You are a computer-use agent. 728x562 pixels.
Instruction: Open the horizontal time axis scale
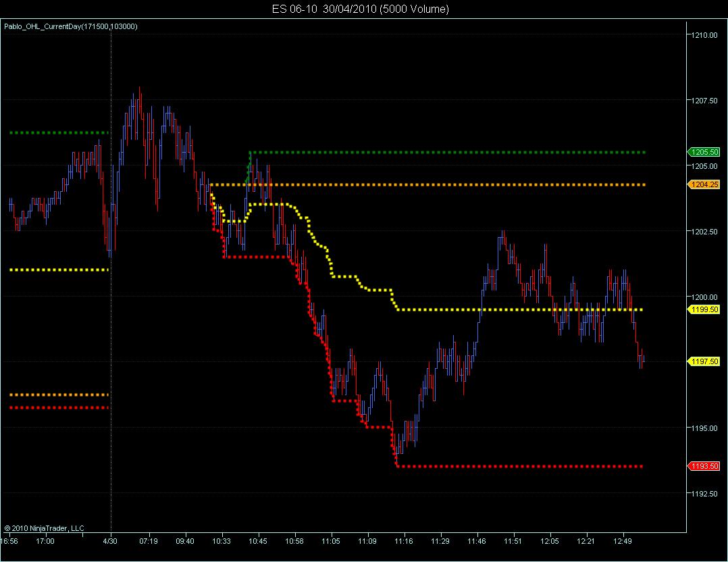click(x=338, y=541)
